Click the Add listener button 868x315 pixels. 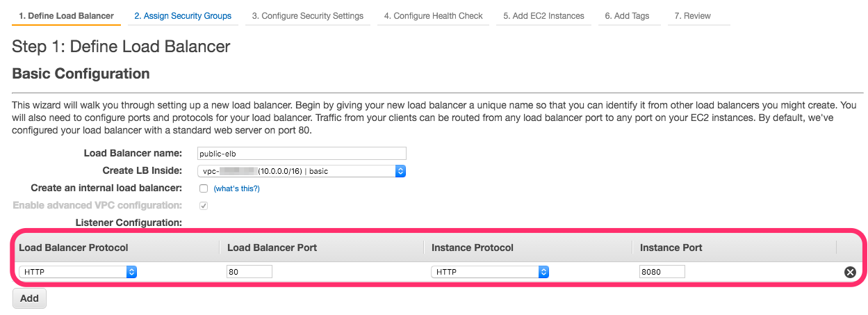(29, 298)
